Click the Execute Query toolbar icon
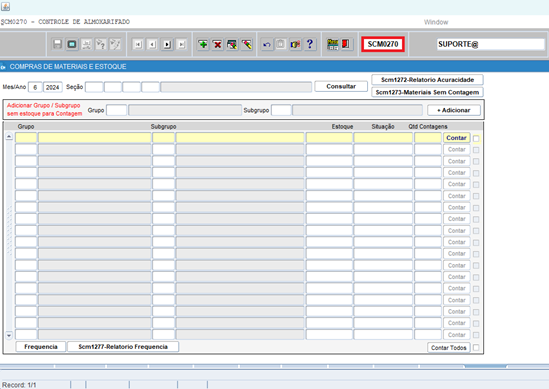 click(x=115, y=44)
